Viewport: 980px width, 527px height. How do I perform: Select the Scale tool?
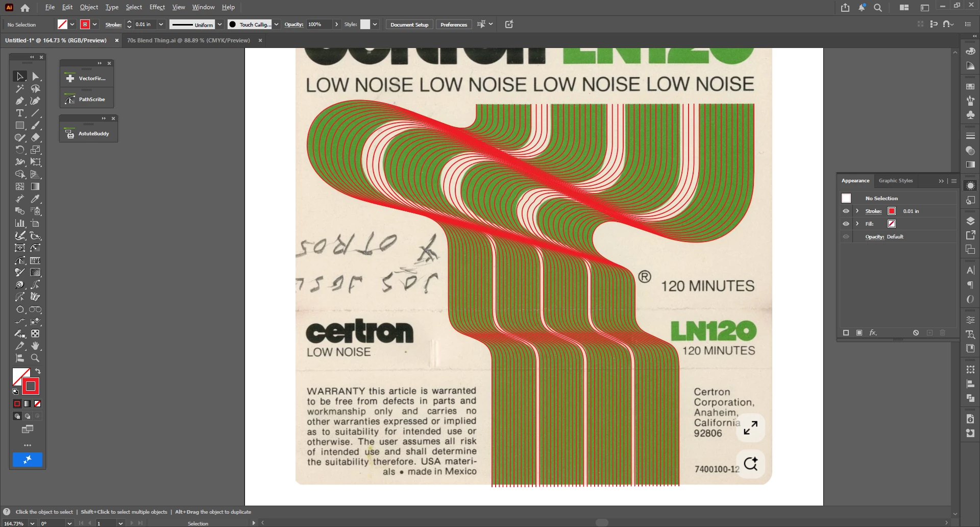pyautogui.click(x=35, y=150)
